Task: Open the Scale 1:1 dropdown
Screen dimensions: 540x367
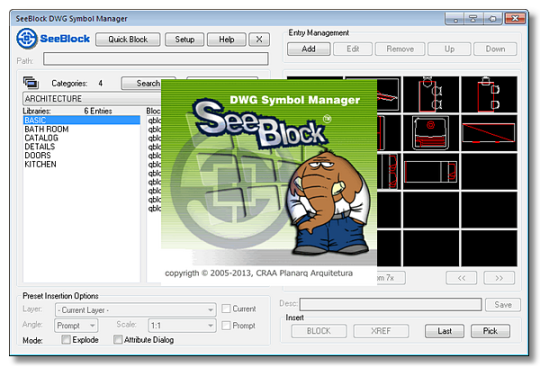Action: [x=182, y=325]
